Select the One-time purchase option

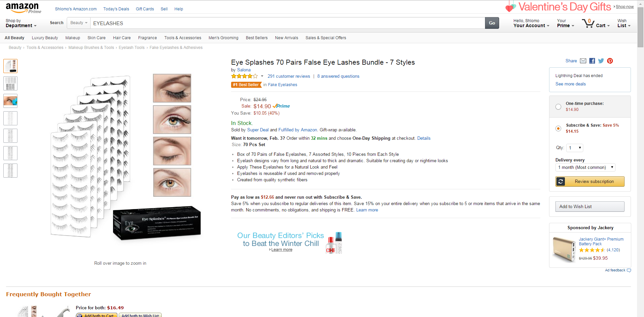coord(558,107)
